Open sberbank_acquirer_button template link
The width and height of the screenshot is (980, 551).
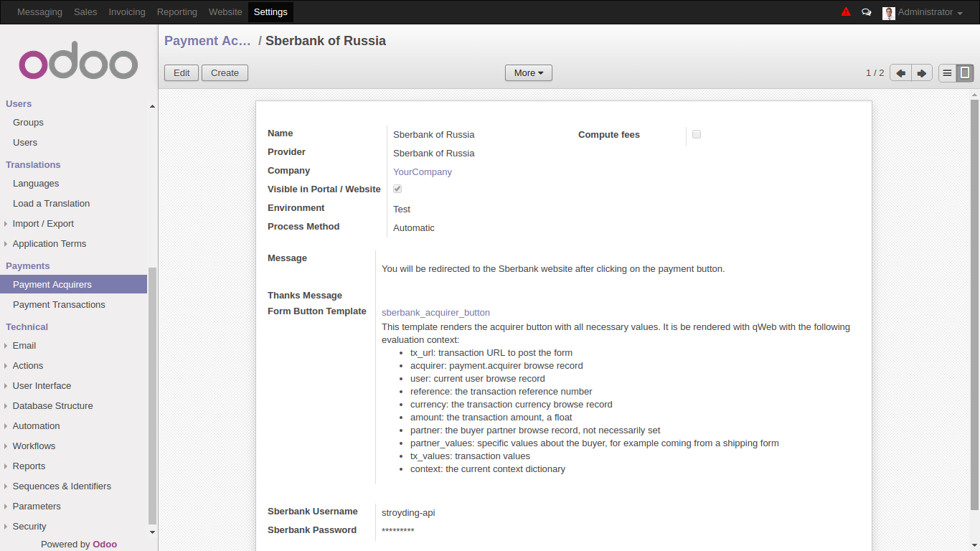[x=435, y=313]
